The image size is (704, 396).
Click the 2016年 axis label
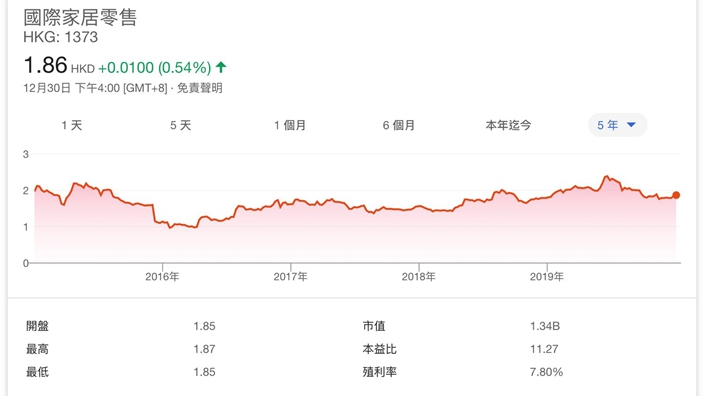tap(162, 277)
